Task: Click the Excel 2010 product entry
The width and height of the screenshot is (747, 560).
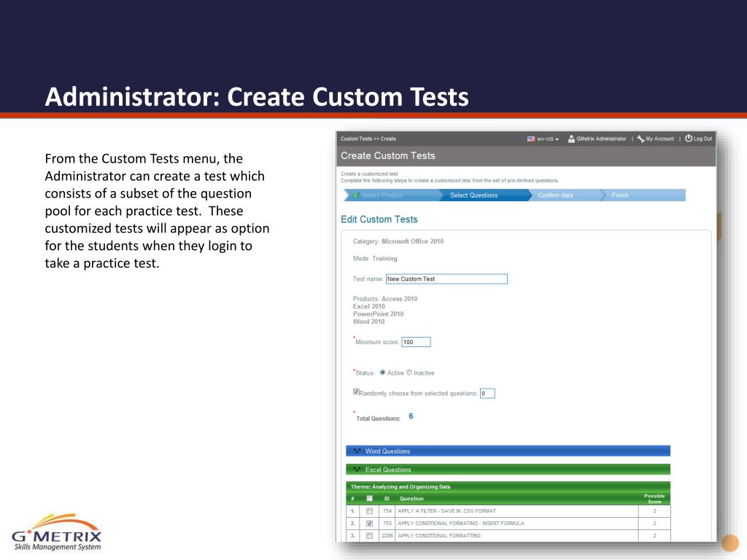Action: click(x=368, y=307)
